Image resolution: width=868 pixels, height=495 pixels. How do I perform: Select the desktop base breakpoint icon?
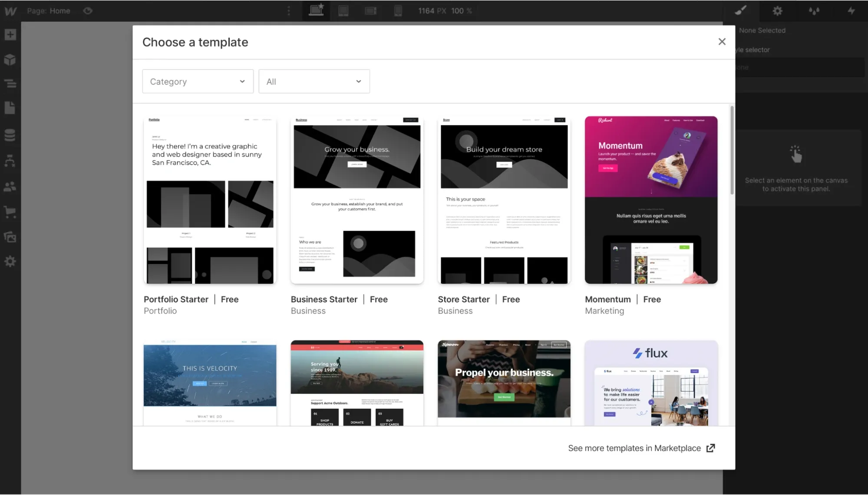pos(316,10)
